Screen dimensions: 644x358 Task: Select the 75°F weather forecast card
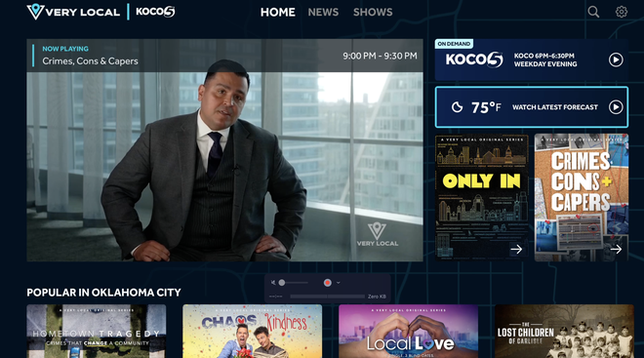point(532,107)
